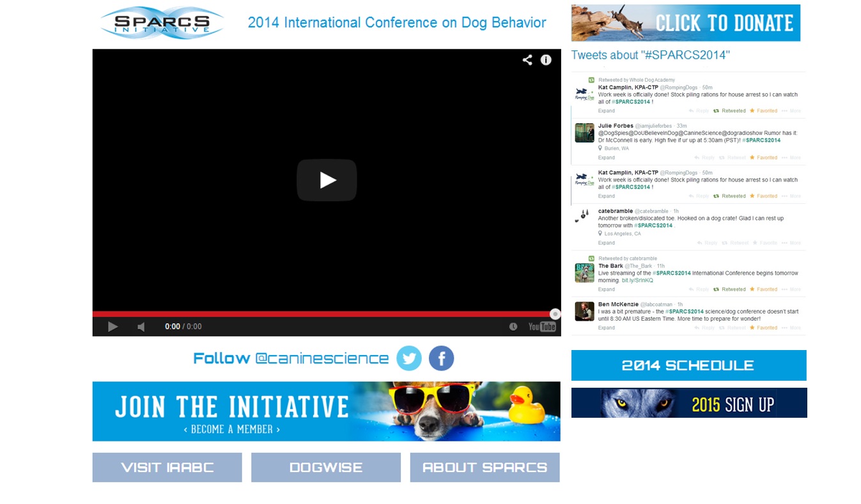The image size is (861, 504).
Task: Open More options on Julie Forbes' tweet
Action: [x=791, y=158]
